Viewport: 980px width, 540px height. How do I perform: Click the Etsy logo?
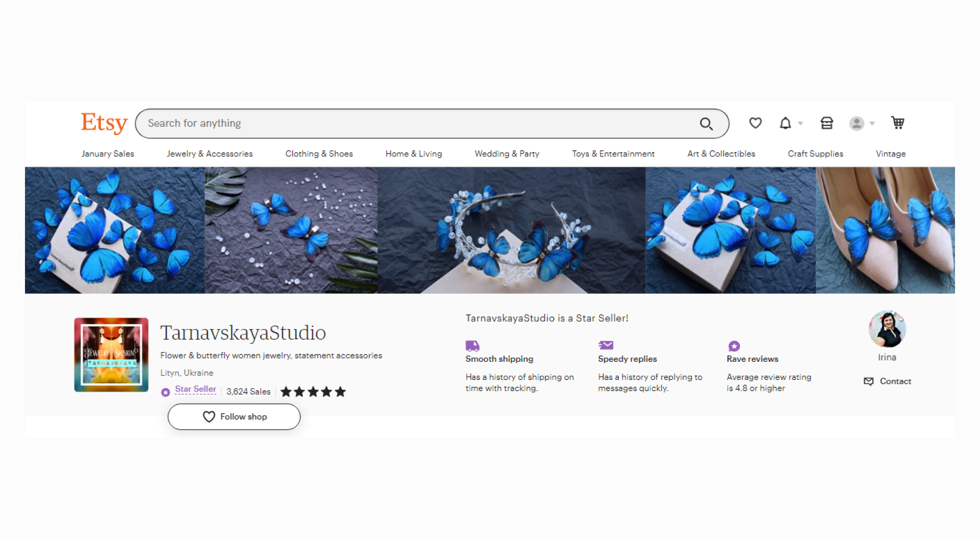click(x=104, y=122)
